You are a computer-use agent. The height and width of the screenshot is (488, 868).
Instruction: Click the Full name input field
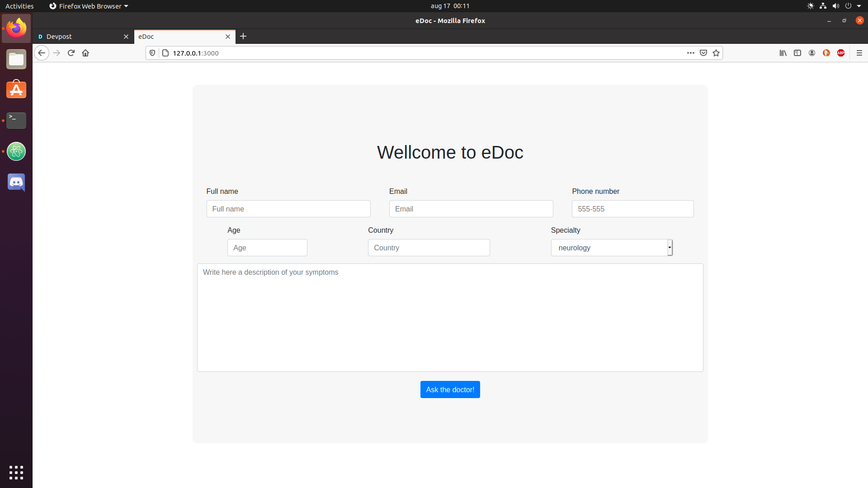pos(288,209)
